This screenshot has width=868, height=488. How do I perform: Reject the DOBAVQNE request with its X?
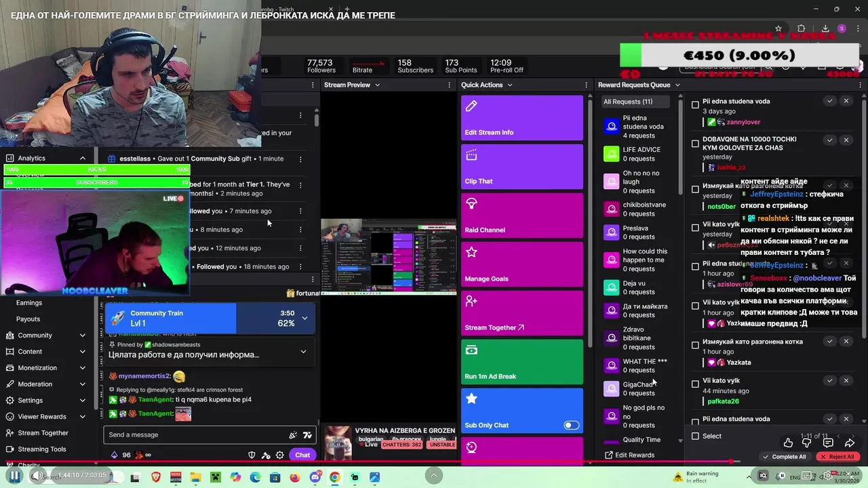point(846,140)
